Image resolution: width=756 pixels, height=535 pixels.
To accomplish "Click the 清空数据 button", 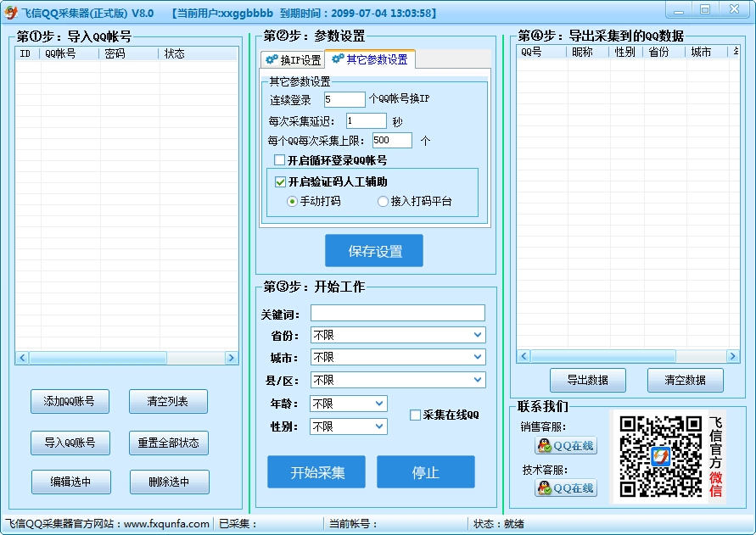I will tap(685, 381).
